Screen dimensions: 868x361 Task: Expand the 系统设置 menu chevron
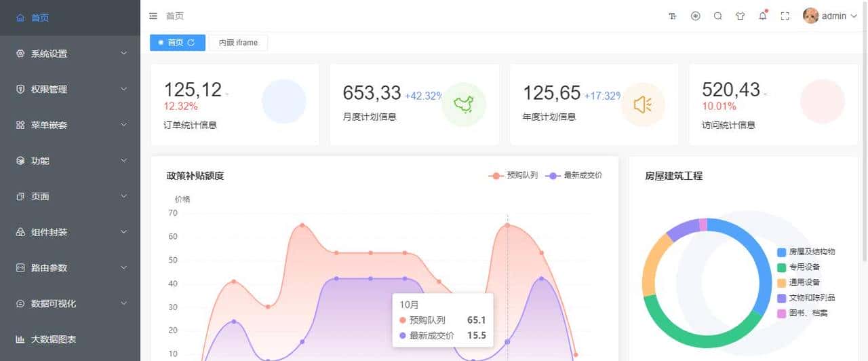click(123, 53)
